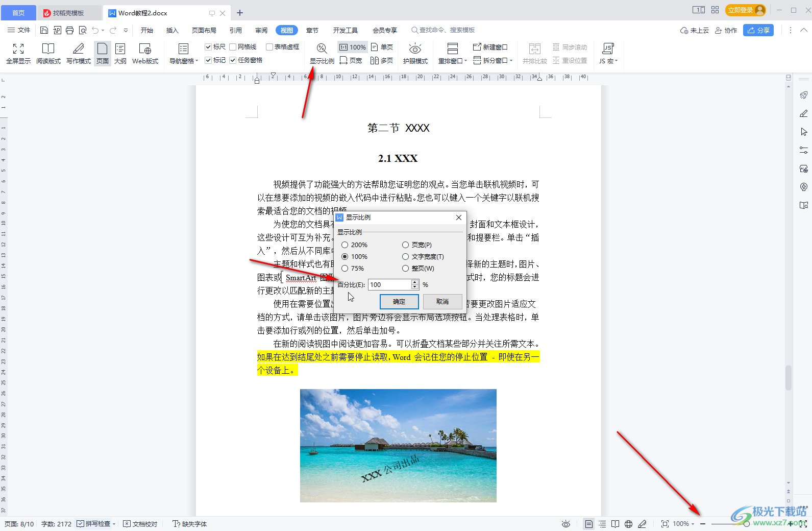Toggle the 任务窗格 task pane checkbox

[x=233, y=60]
